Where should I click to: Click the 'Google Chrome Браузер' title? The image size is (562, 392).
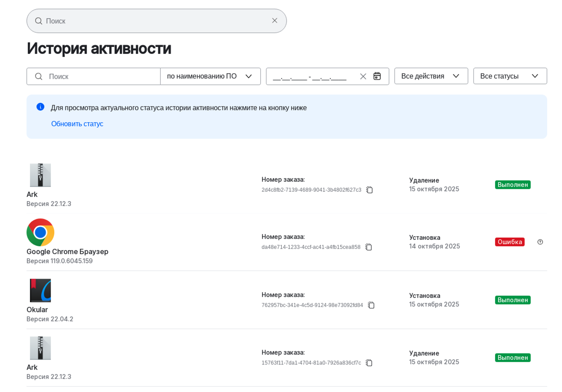tap(67, 252)
